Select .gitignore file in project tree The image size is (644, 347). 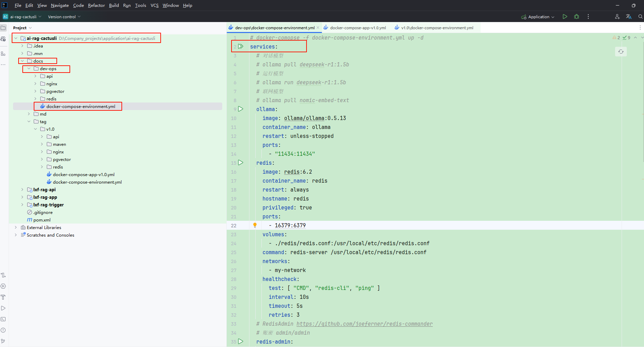(43, 212)
